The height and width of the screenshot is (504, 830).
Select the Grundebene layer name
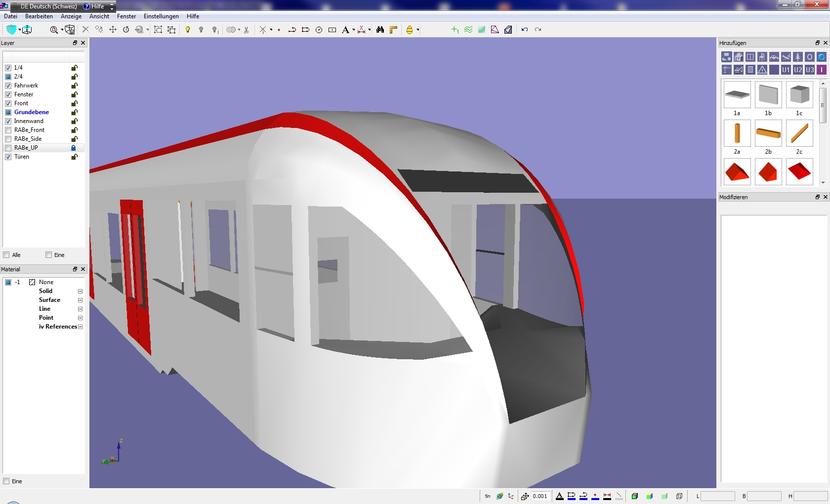[32, 112]
